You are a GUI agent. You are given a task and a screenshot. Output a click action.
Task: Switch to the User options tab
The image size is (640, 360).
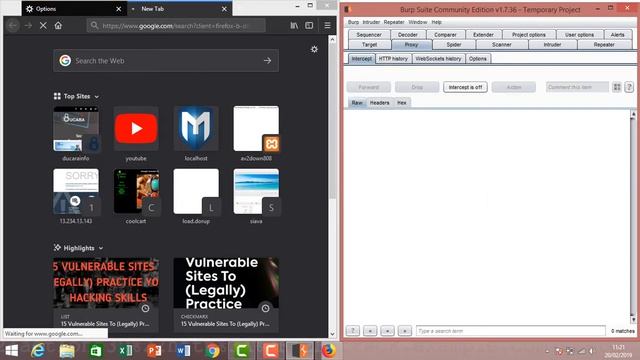pyautogui.click(x=579, y=35)
